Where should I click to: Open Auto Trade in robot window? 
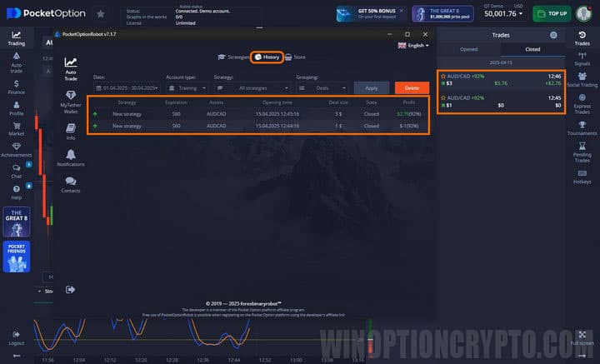(x=71, y=69)
